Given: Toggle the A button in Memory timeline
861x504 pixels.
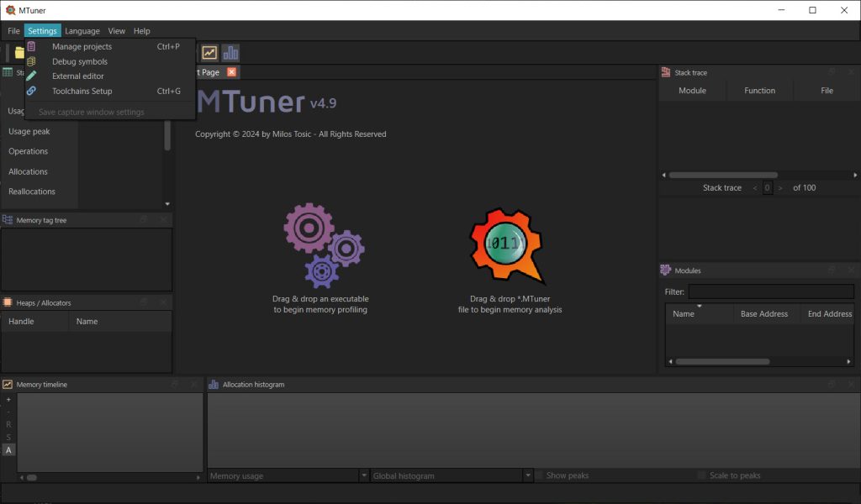Looking at the screenshot, I should pyautogui.click(x=8, y=450).
